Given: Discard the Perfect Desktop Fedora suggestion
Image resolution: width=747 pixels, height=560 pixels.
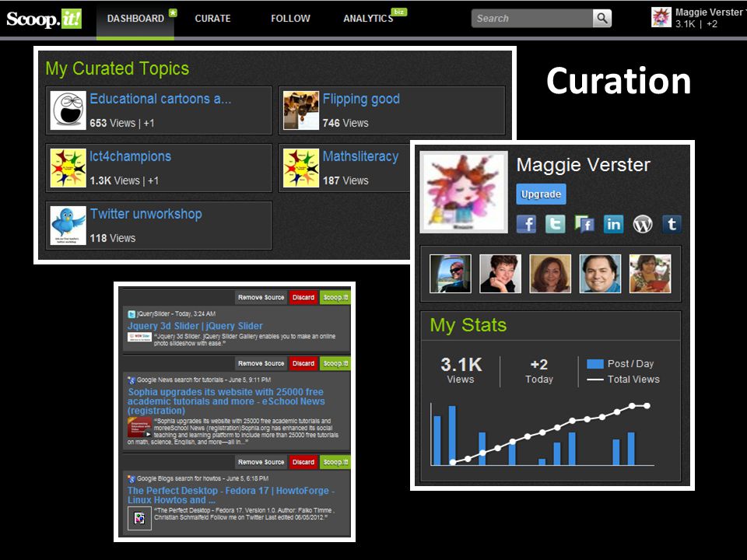Looking at the screenshot, I should 303,462.
